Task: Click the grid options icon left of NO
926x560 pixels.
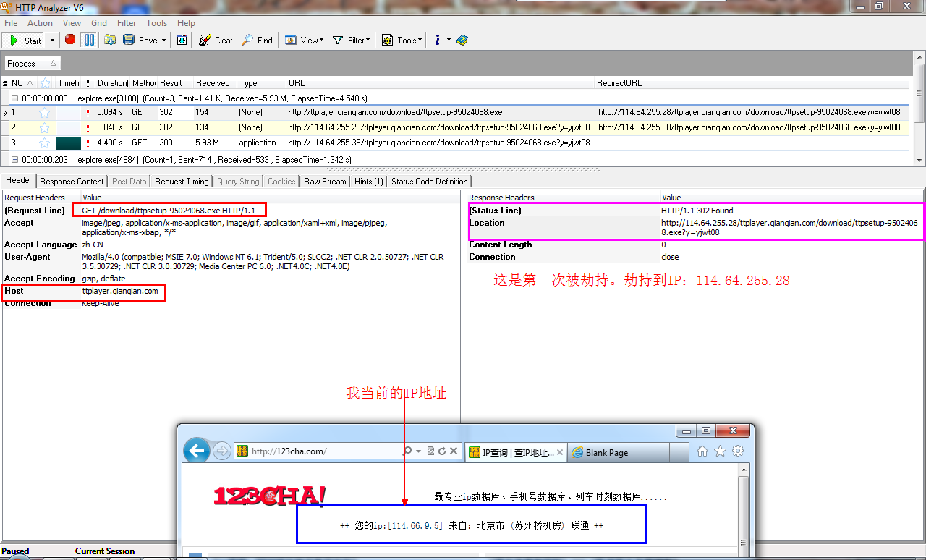Action: (5, 83)
